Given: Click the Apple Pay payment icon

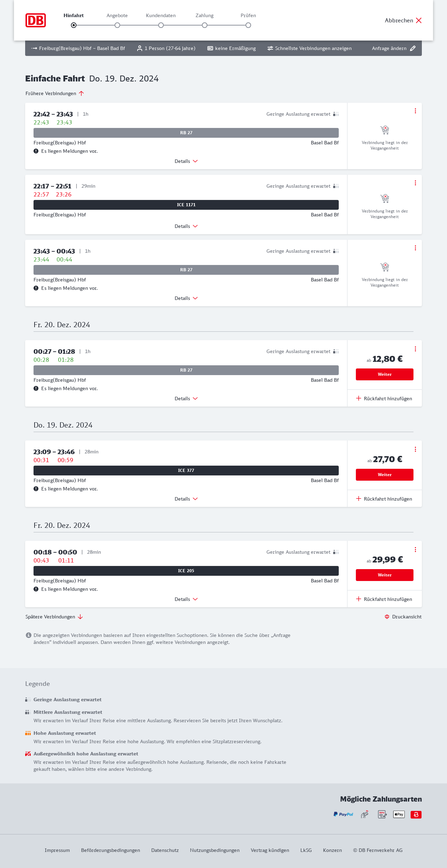Looking at the screenshot, I should click(x=399, y=814).
